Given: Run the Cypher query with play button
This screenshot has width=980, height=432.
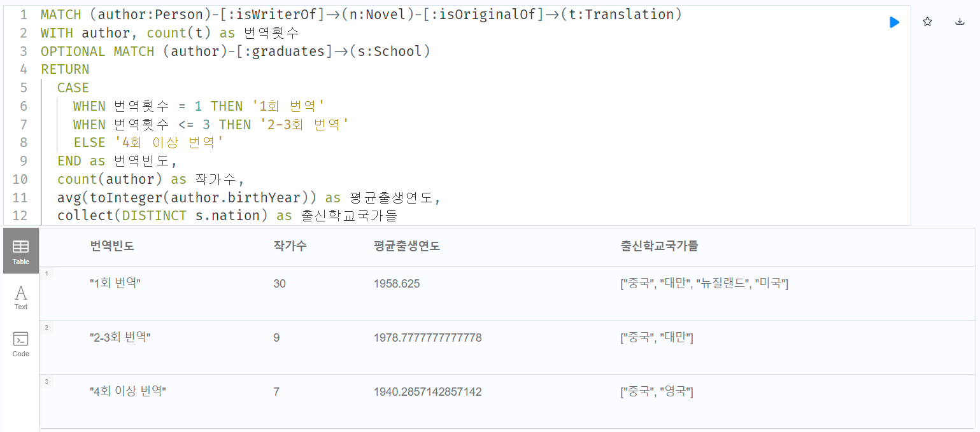Looking at the screenshot, I should 894,22.
